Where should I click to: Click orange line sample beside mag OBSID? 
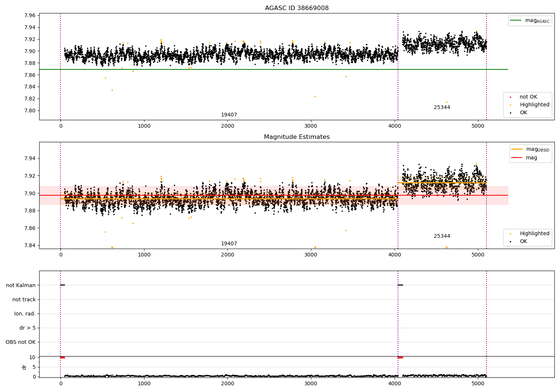click(517, 149)
